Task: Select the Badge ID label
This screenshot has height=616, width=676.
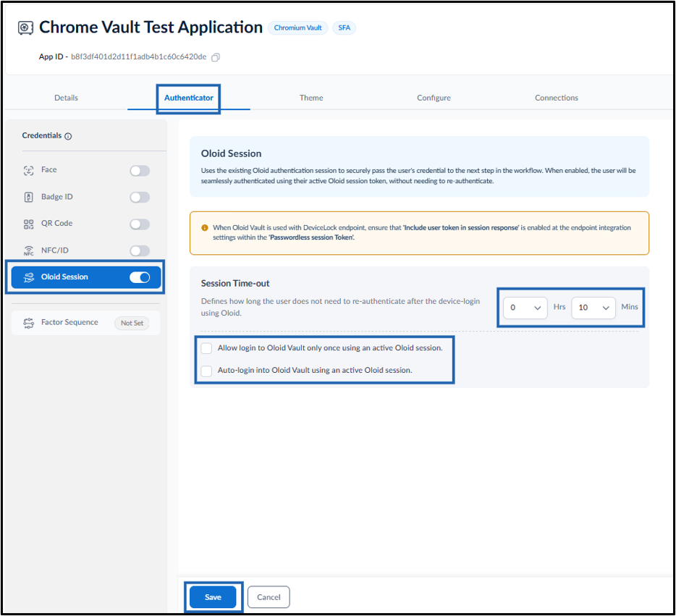Action: click(57, 197)
